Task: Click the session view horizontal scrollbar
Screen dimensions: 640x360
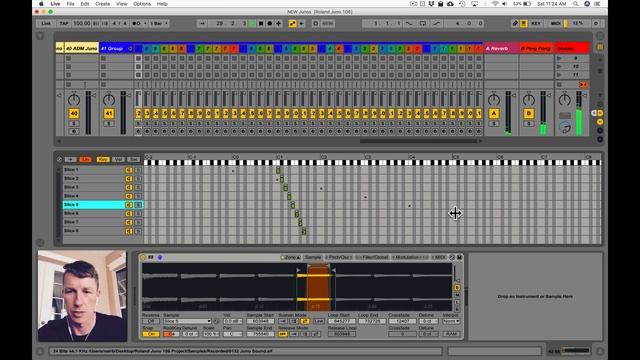Action: point(418,141)
